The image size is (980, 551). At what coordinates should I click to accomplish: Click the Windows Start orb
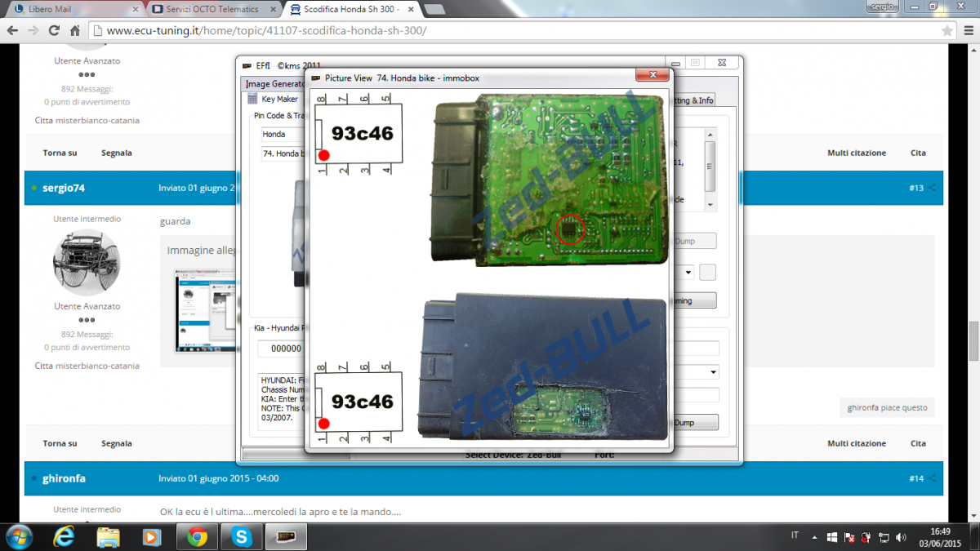[18, 536]
